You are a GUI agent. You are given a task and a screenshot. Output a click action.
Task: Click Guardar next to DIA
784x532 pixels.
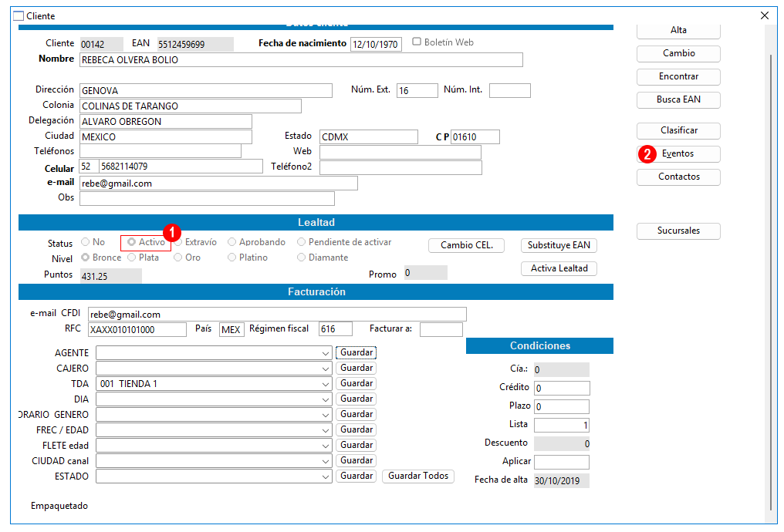tap(356, 399)
